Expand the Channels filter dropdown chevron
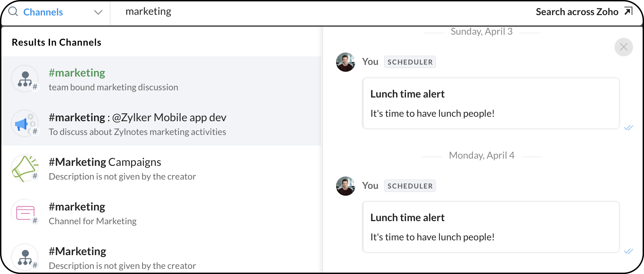 (98, 12)
